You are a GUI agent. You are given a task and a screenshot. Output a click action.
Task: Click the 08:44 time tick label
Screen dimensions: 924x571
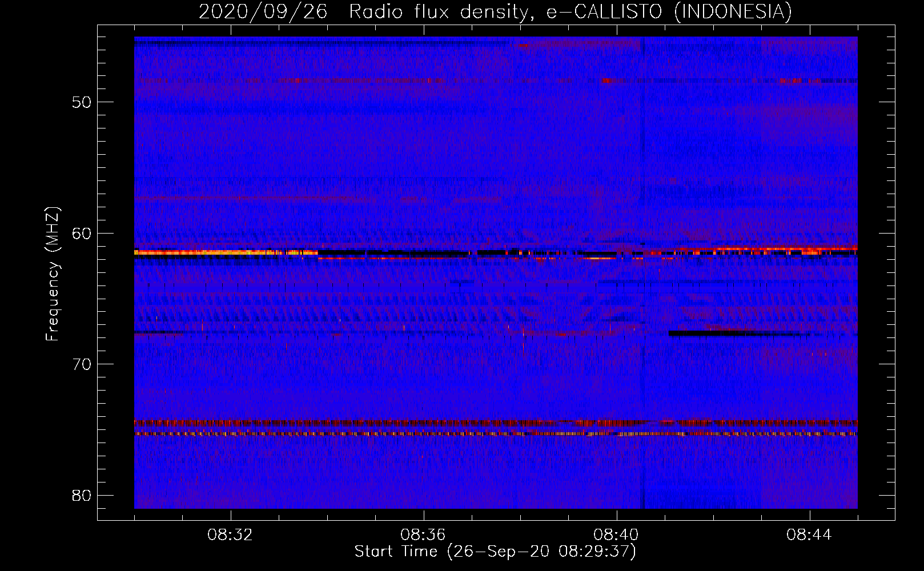(809, 535)
